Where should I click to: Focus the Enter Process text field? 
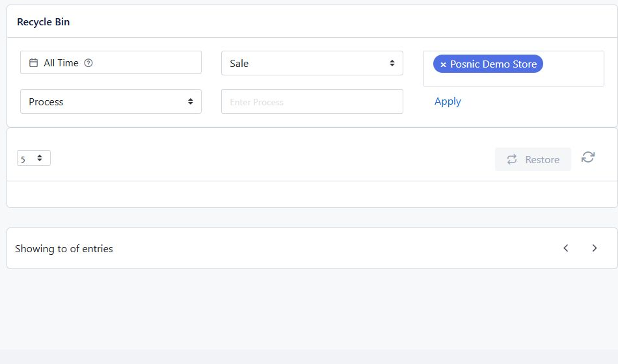[312, 101]
